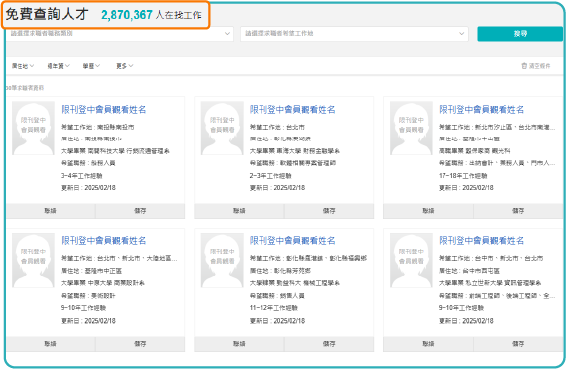Open the name link of the 17~18年 experience candidate
Image resolution: width=566 pixels, height=369 pixels.
click(x=481, y=109)
